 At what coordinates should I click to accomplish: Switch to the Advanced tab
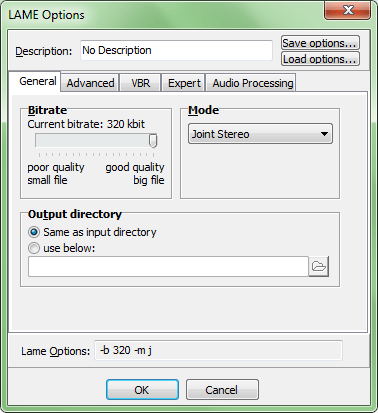[x=90, y=83]
